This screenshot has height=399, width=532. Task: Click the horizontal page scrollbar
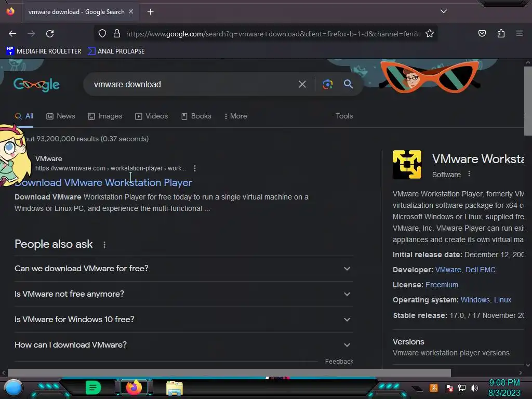click(x=229, y=373)
